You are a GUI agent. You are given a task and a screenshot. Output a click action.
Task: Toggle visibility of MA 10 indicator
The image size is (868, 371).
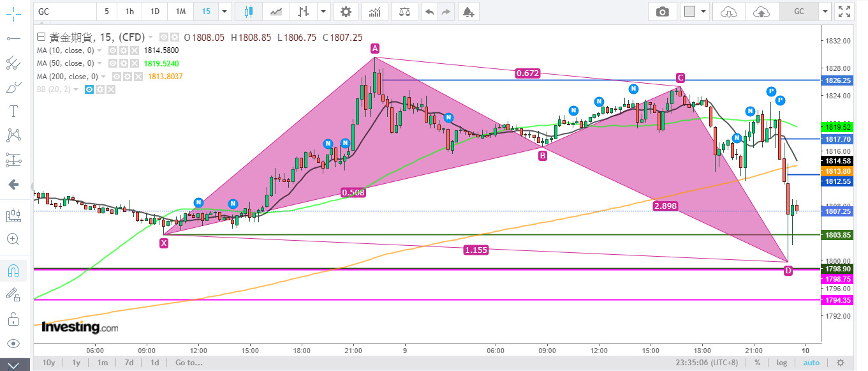112,50
